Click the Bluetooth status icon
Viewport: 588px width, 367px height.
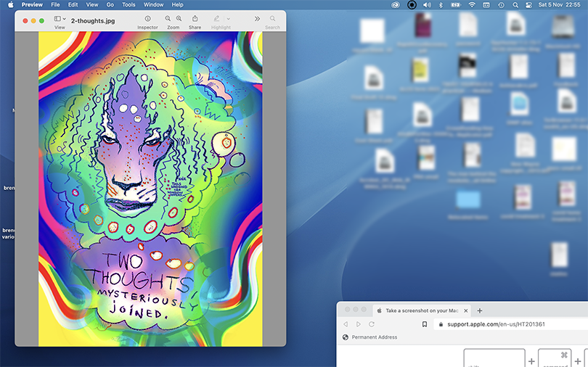click(x=441, y=5)
